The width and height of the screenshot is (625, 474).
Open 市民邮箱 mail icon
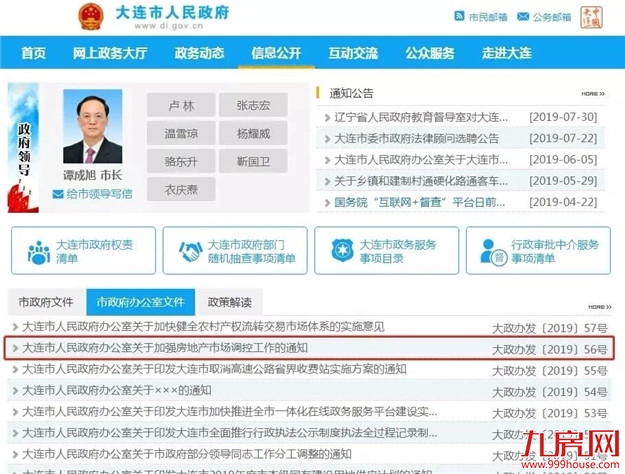(460, 16)
